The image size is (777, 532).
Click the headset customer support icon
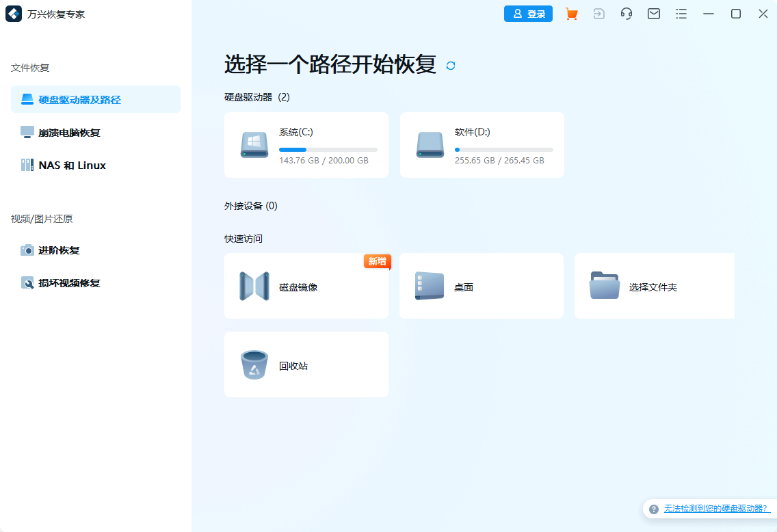(626, 14)
